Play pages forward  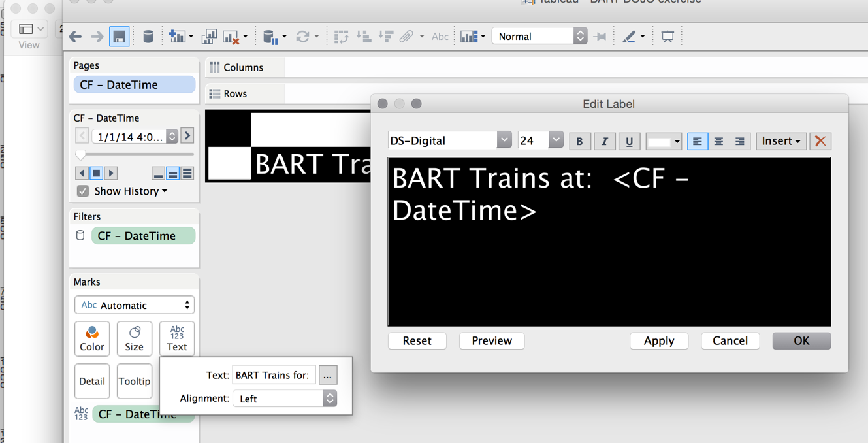point(110,173)
